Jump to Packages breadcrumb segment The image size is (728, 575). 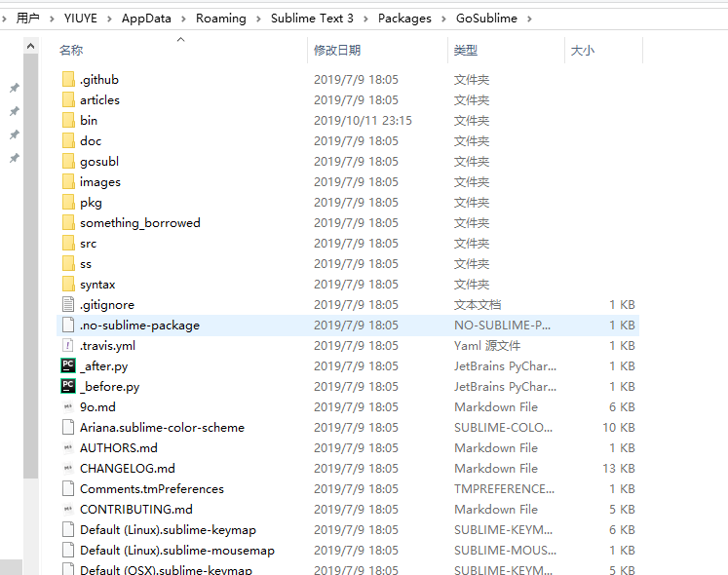404,19
